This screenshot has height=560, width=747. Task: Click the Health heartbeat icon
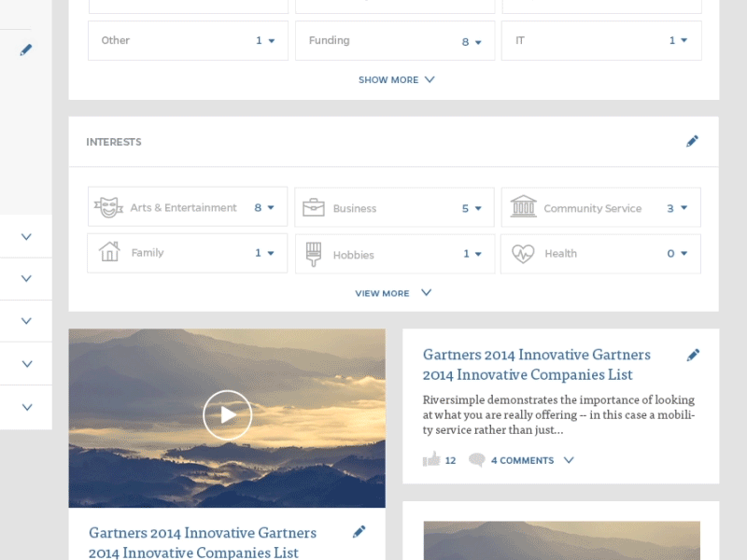tap(523, 253)
